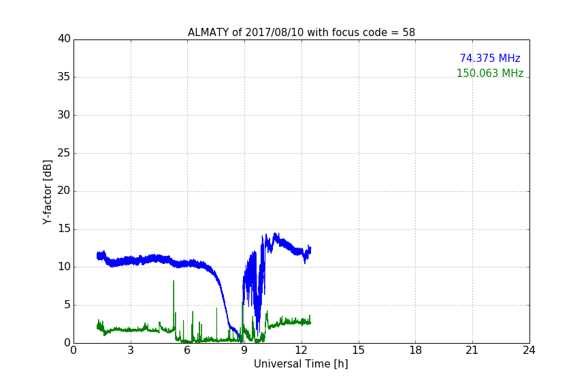
Task: Click the y-axis tick label '35'
Action: click(64, 77)
